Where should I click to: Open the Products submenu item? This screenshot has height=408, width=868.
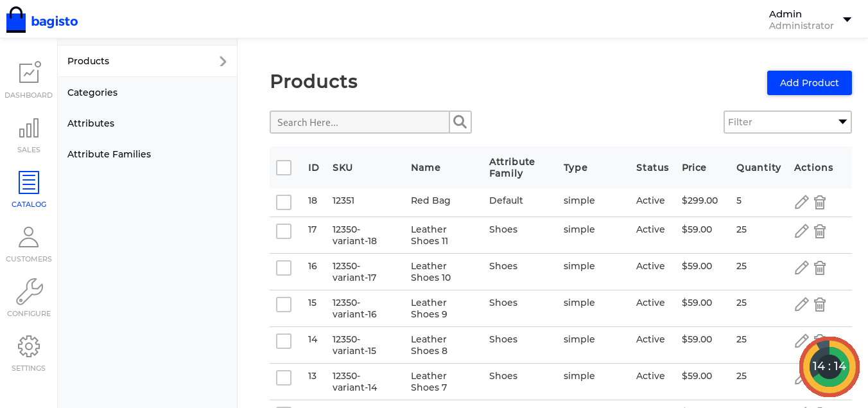[x=147, y=61]
